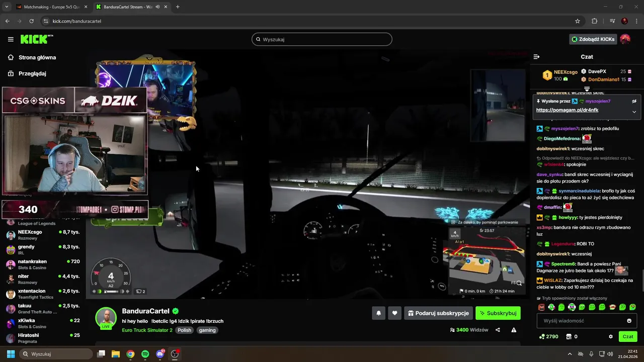Hide the pinned message with crossed-eye icon
The width and height of the screenshot is (644, 362).
point(634,101)
